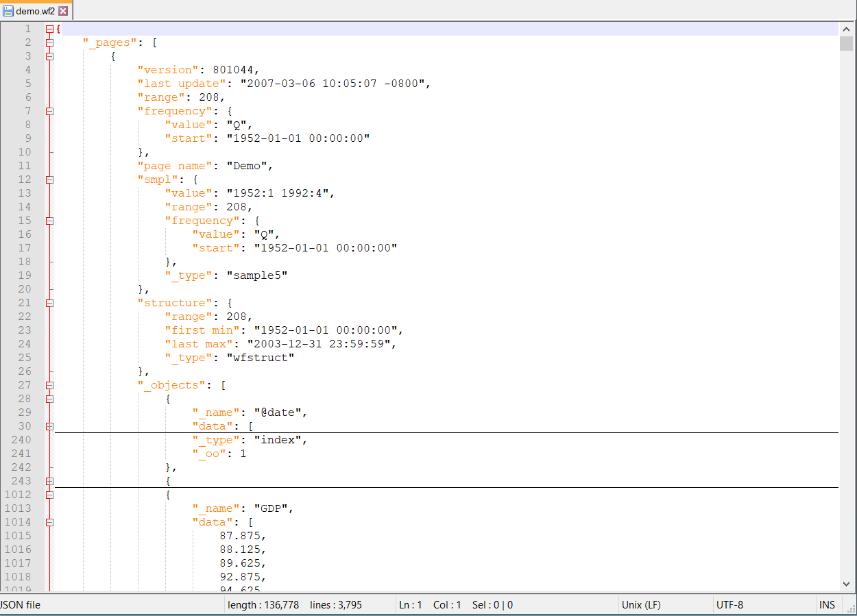Close the demo.wf2 tab
Image resolution: width=857 pixels, height=616 pixels.
click(x=63, y=11)
